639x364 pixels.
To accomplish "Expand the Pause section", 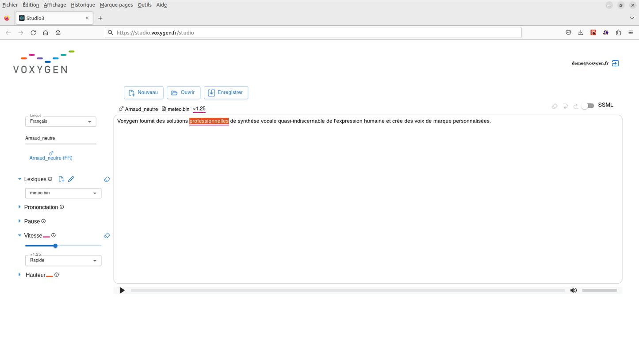I will coord(19,221).
